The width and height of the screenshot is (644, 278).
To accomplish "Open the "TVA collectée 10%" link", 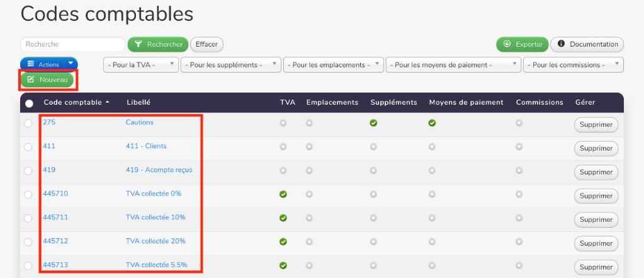I will (x=155, y=217).
